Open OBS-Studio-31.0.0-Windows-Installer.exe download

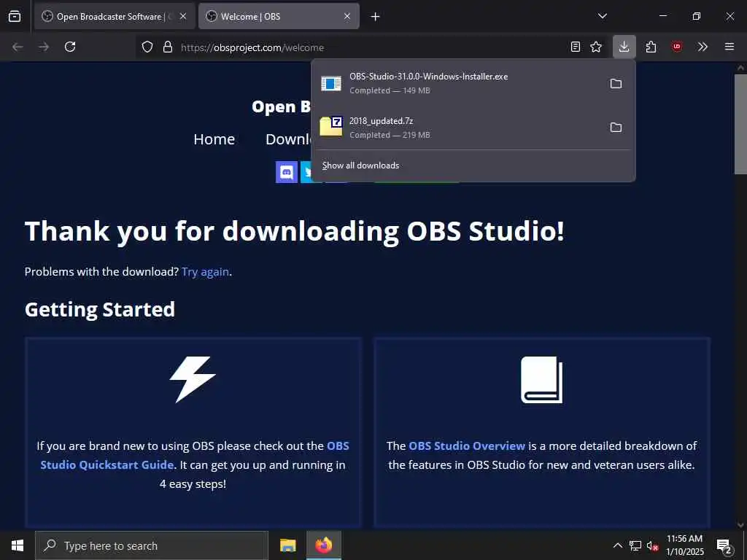(457, 83)
